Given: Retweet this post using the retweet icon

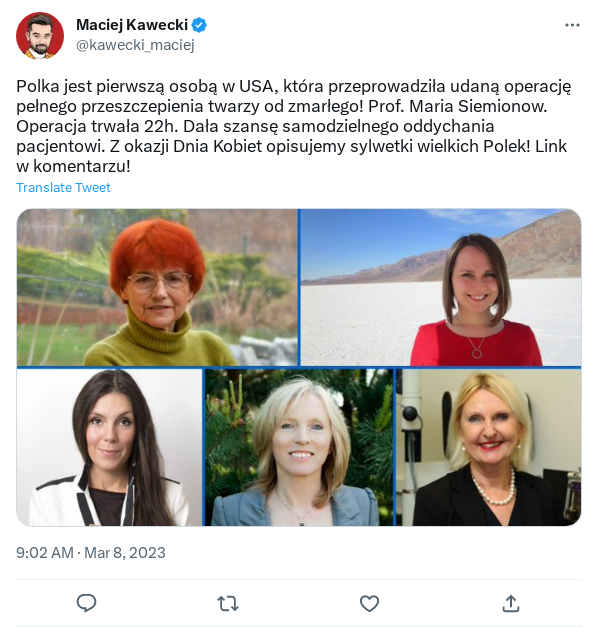Looking at the screenshot, I should [x=228, y=603].
